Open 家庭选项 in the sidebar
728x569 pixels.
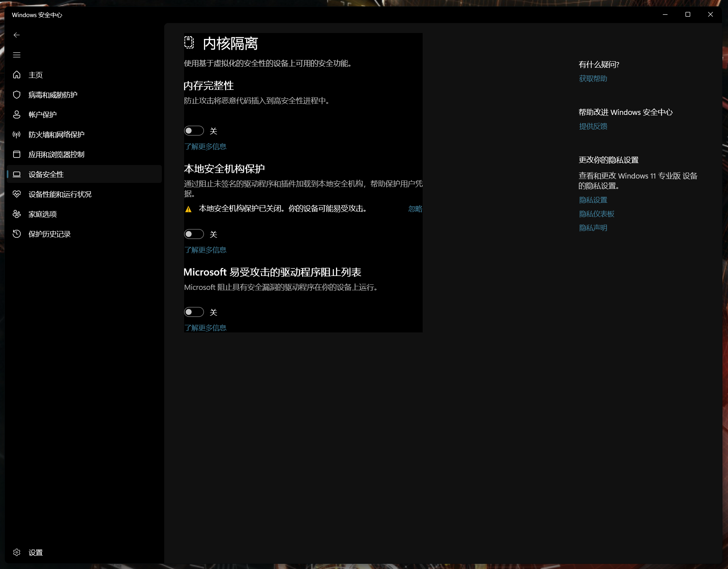click(84, 214)
